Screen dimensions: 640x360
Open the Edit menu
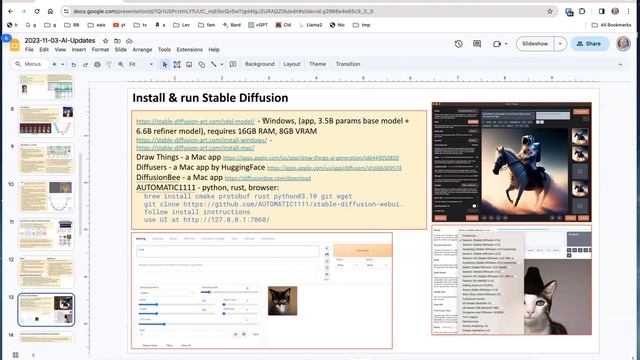[44, 50]
